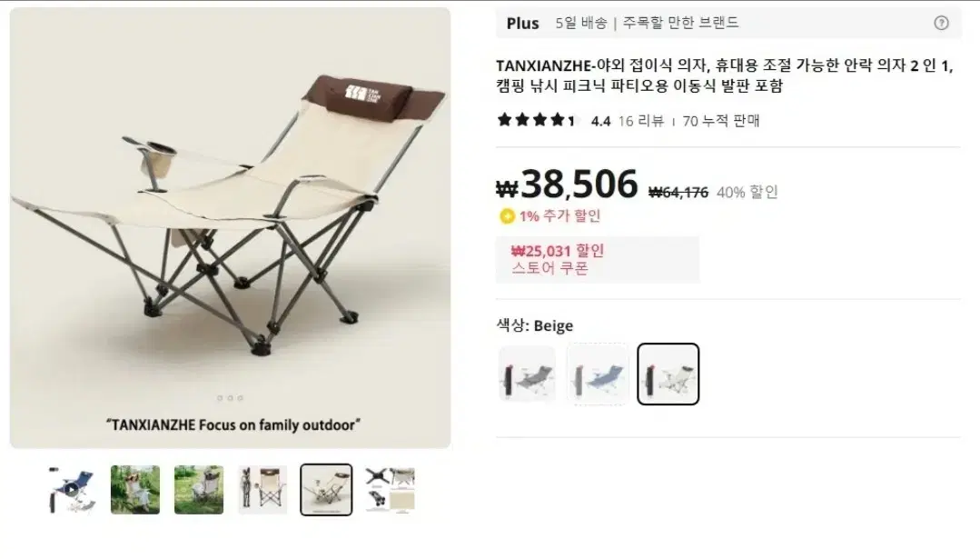
Task: Choose the selected Beige color swatch
Action: (668, 374)
